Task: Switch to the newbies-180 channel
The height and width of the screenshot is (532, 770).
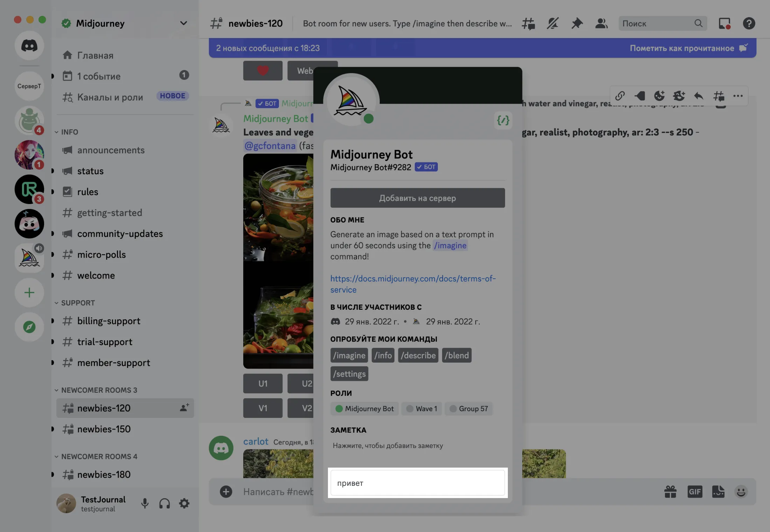Action: [x=125, y=475]
